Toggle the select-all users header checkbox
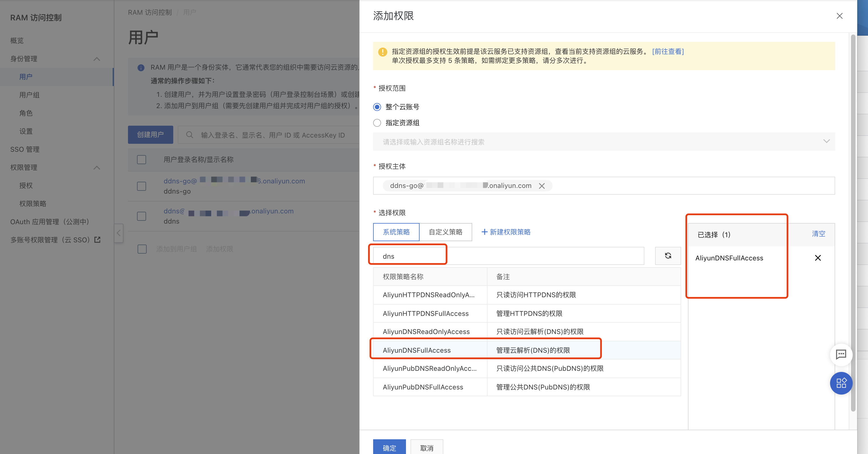Viewport: 868px width, 454px height. (142, 160)
